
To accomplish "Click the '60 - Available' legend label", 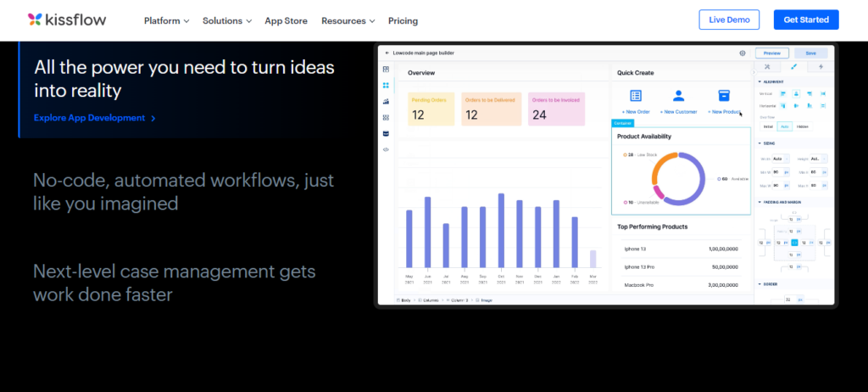I will (733, 179).
